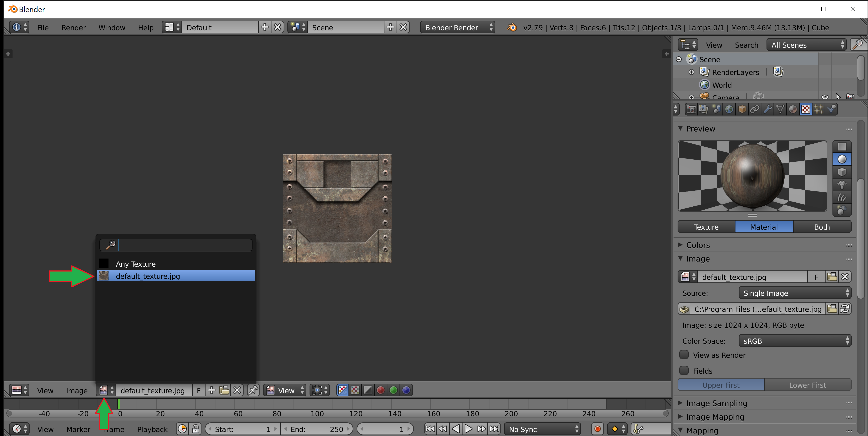Open the Window menu
868x436 pixels.
pyautogui.click(x=111, y=28)
